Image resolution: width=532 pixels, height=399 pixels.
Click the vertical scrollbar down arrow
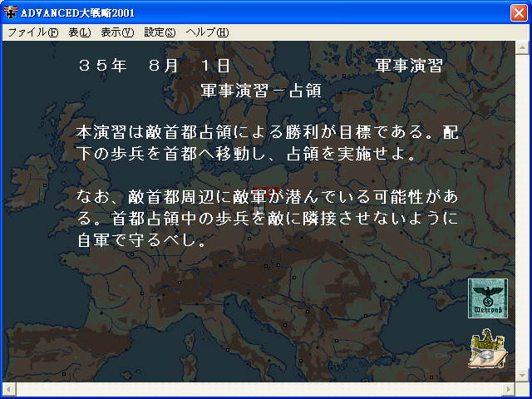point(522,376)
